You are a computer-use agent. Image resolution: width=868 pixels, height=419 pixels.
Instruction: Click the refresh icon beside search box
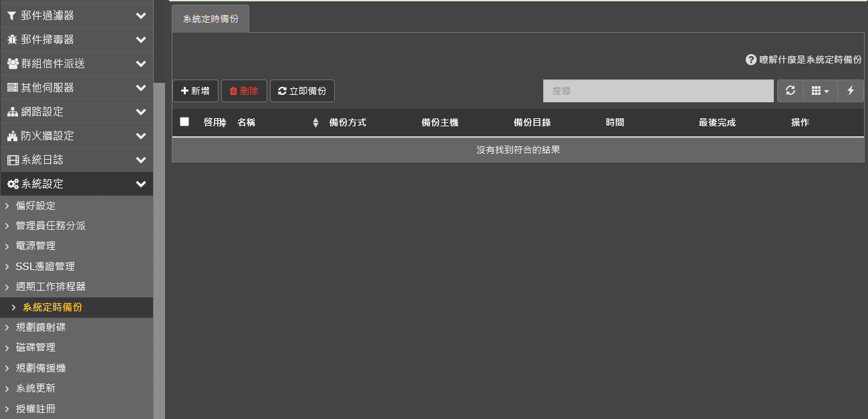(x=790, y=91)
